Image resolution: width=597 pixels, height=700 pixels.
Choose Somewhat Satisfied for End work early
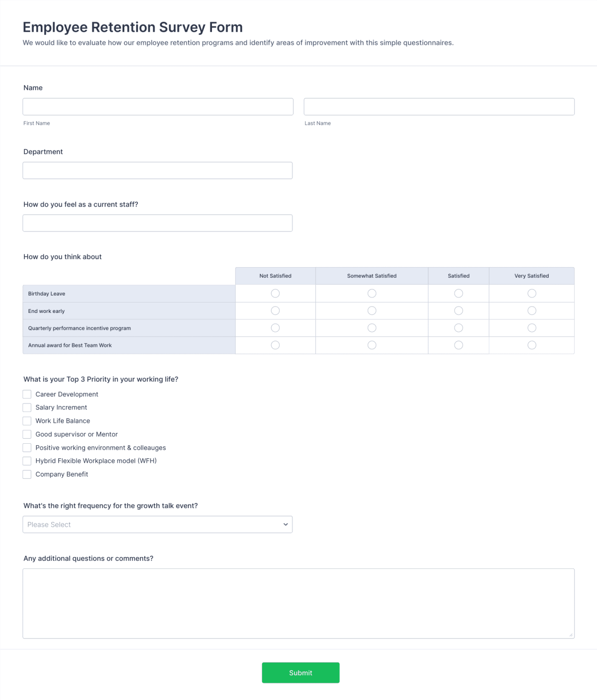pos(372,310)
